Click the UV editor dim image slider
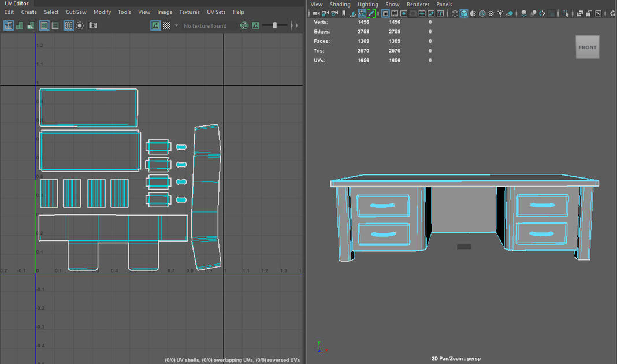This screenshot has width=617, height=364. [x=274, y=25]
